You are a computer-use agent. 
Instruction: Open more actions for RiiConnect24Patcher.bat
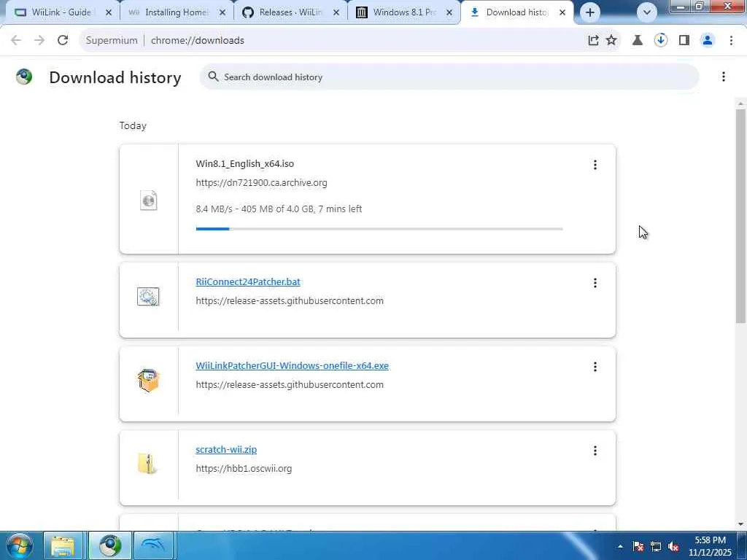click(x=595, y=283)
